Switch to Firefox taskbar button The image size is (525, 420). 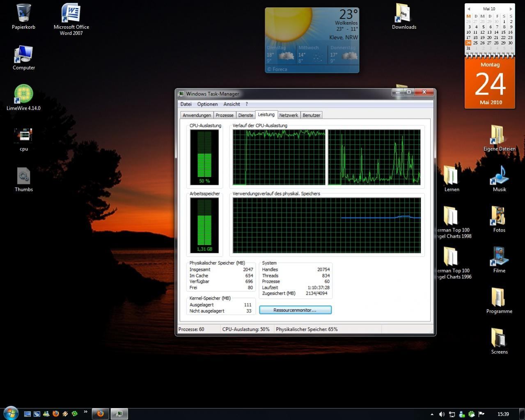click(x=100, y=414)
